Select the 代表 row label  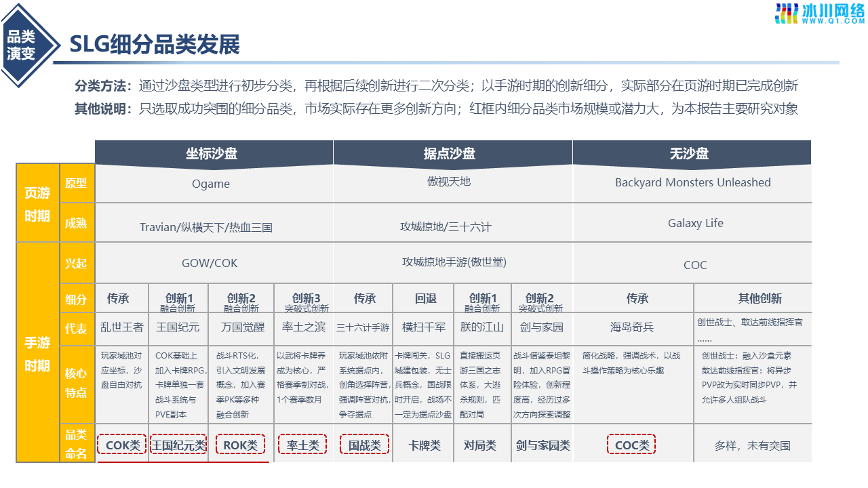click(x=76, y=329)
